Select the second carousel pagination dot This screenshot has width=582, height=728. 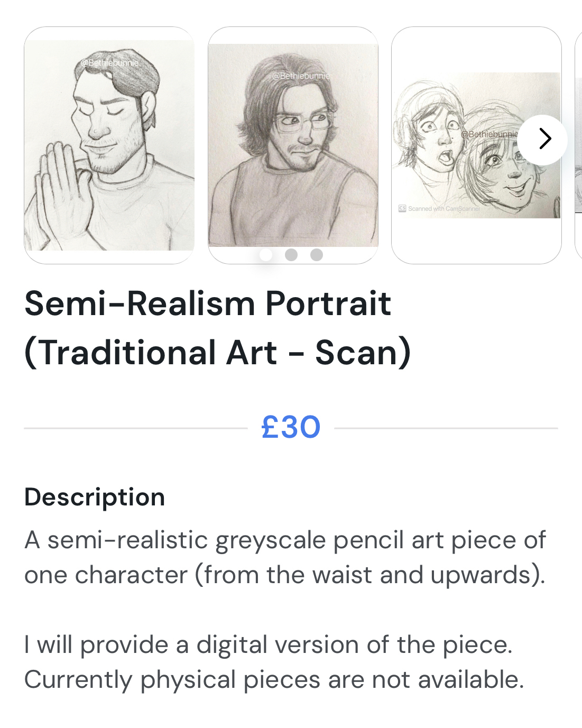291,255
